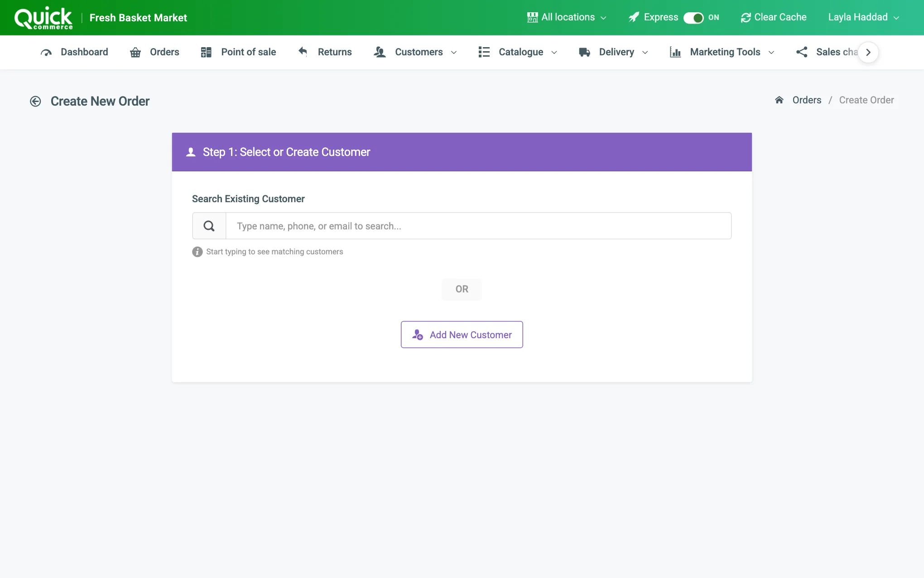Open the Layla Haddad user menu

click(x=863, y=17)
